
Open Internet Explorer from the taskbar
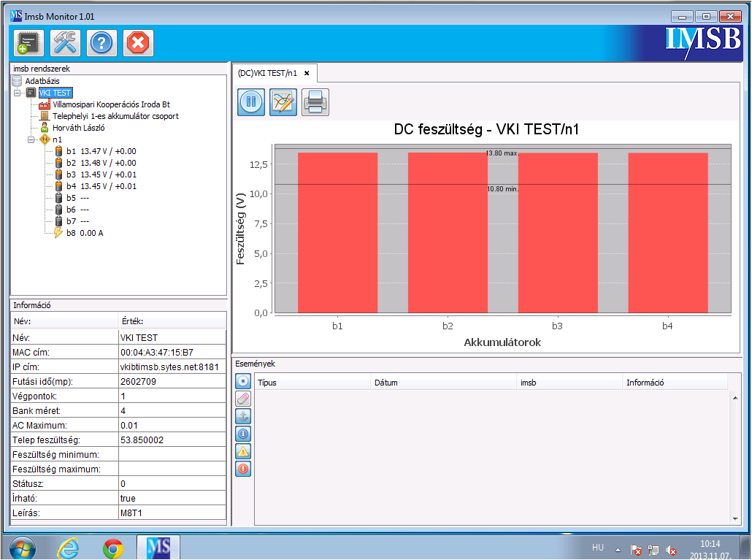point(68,548)
